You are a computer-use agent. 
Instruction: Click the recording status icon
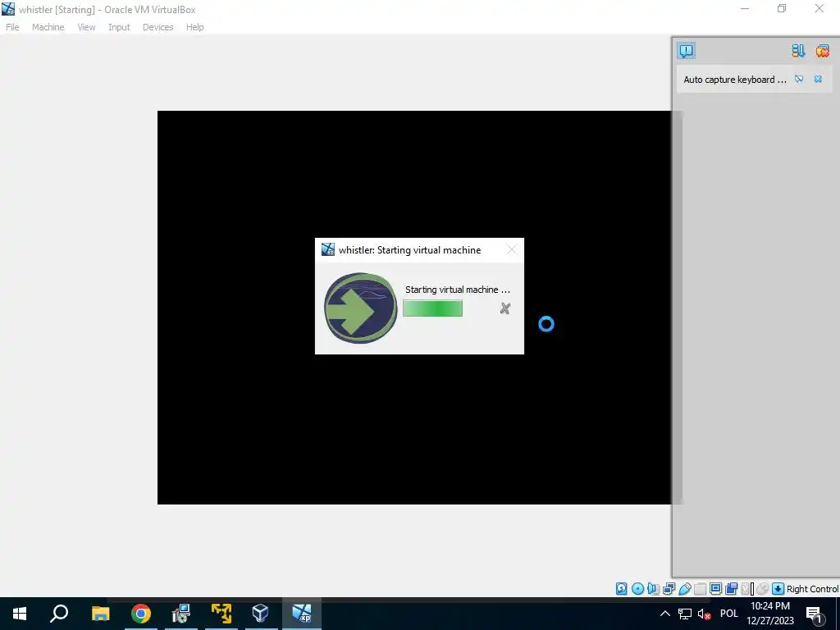731,589
